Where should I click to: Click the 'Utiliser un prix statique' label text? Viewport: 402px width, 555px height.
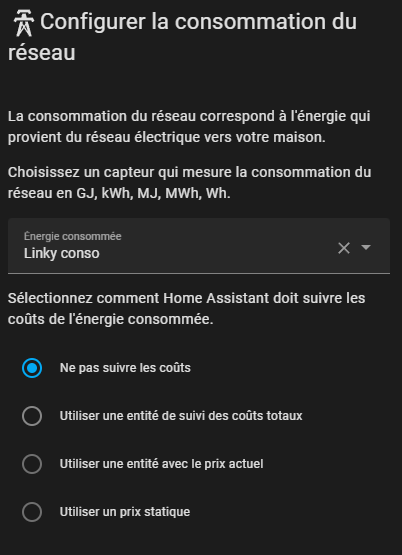click(x=125, y=512)
